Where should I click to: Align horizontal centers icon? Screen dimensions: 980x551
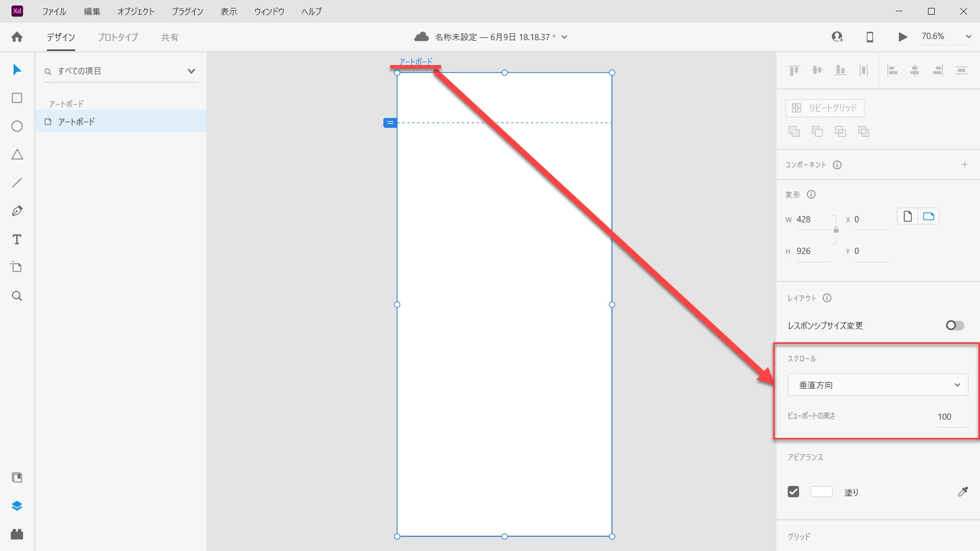pyautogui.click(x=914, y=70)
